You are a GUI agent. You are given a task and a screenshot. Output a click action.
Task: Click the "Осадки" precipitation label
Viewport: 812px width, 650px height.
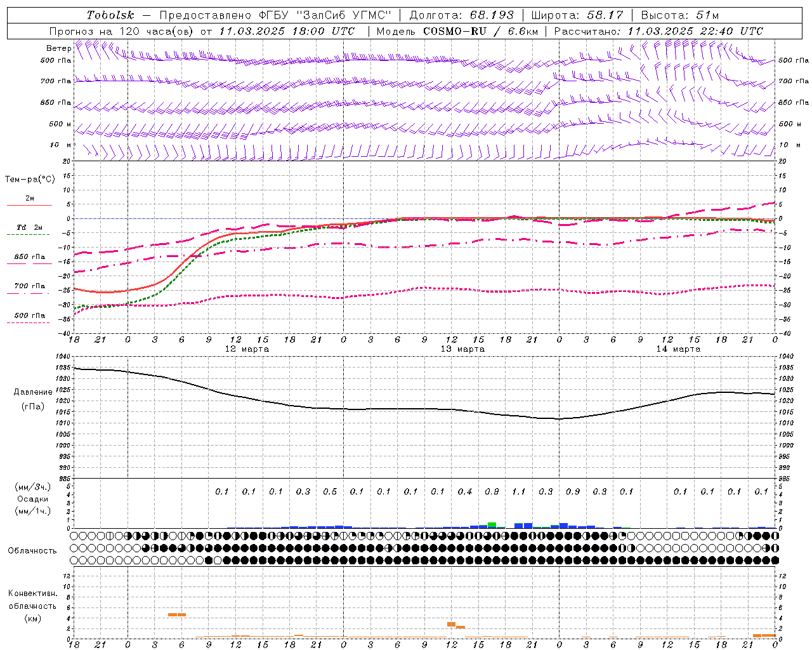(x=33, y=499)
